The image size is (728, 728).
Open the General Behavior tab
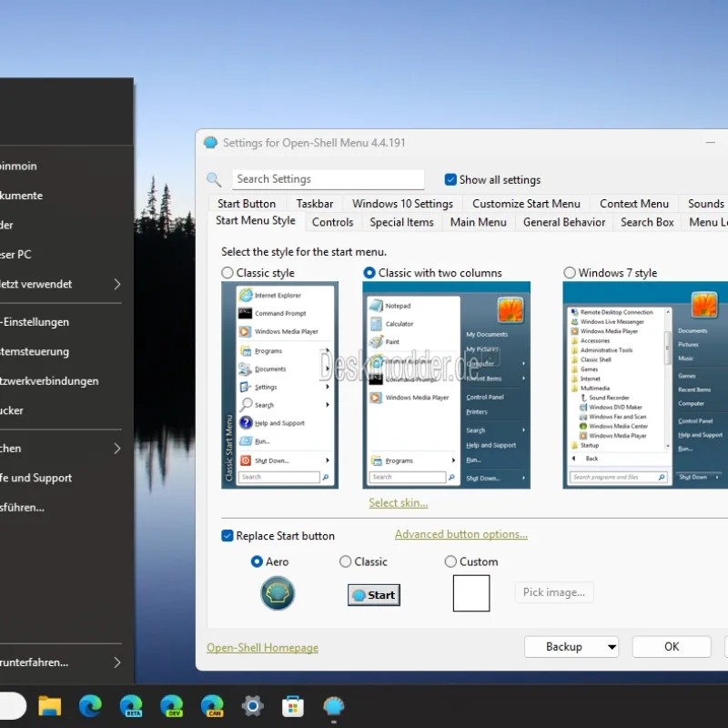point(564,222)
